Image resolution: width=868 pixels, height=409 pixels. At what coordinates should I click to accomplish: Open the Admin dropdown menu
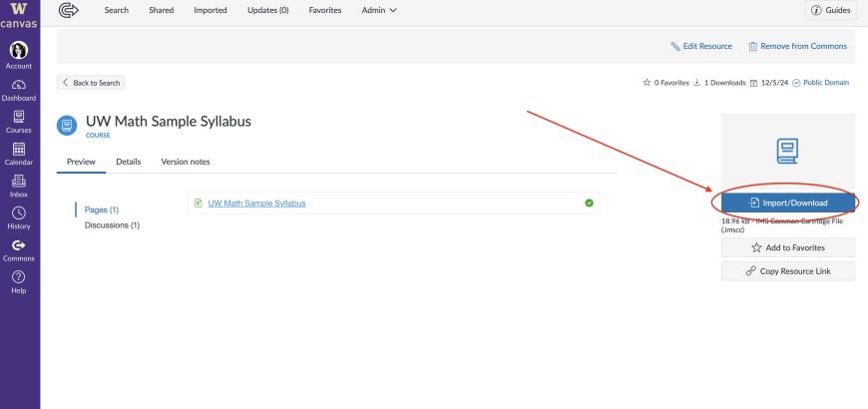click(x=379, y=10)
